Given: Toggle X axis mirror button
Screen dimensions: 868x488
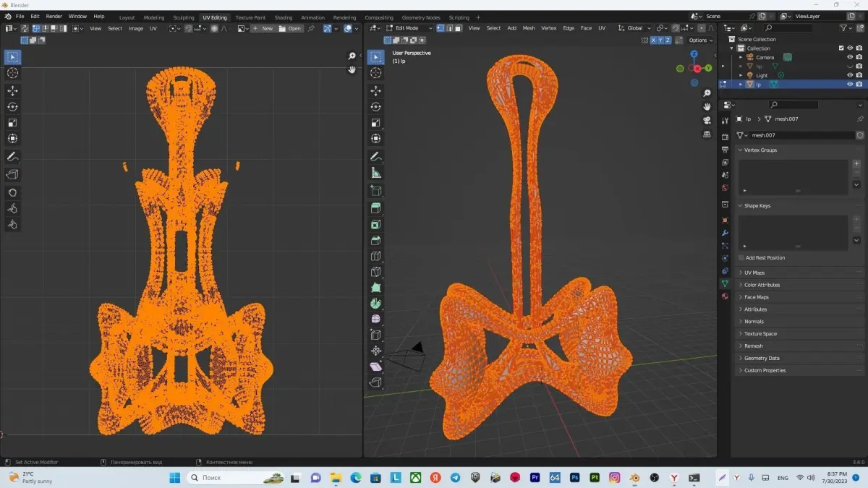Looking at the screenshot, I should [653, 40].
